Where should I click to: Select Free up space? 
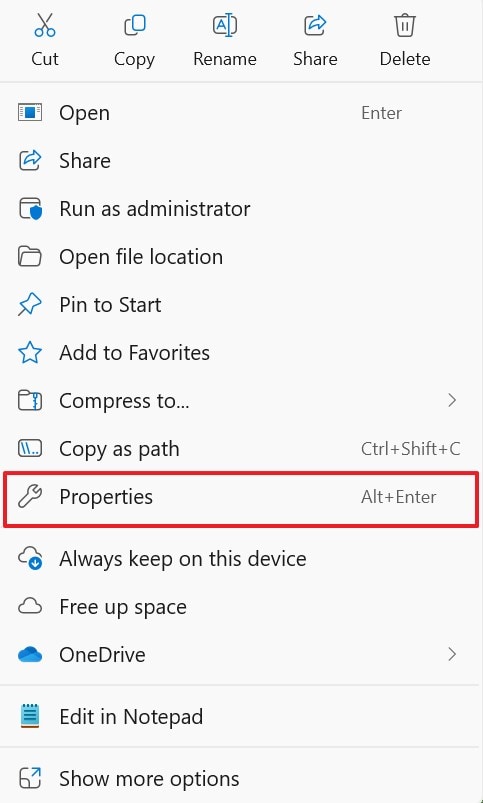coord(241,607)
